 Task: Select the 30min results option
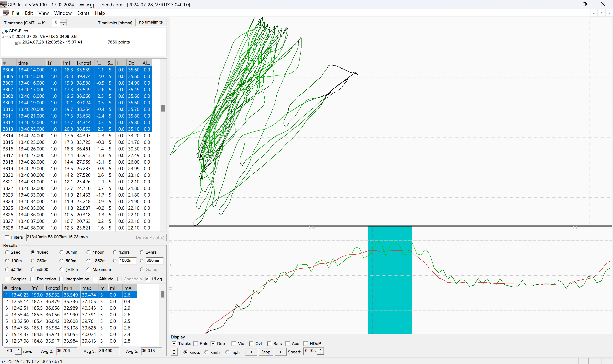[x=61, y=252]
